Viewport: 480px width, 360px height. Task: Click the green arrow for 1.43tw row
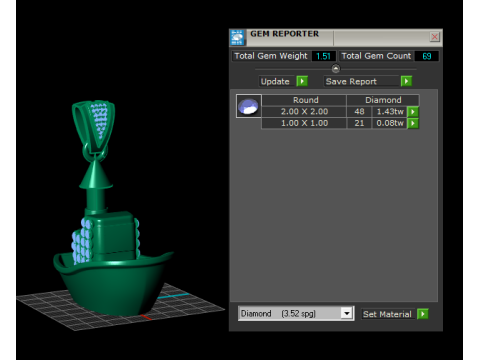click(x=413, y=112)
